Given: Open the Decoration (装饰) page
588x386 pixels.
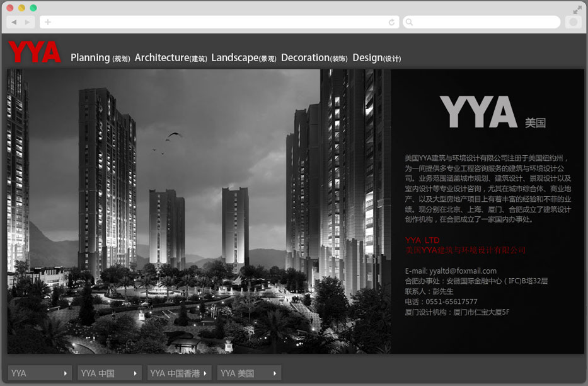Looking at the screenshot, I should coord(314,58).
